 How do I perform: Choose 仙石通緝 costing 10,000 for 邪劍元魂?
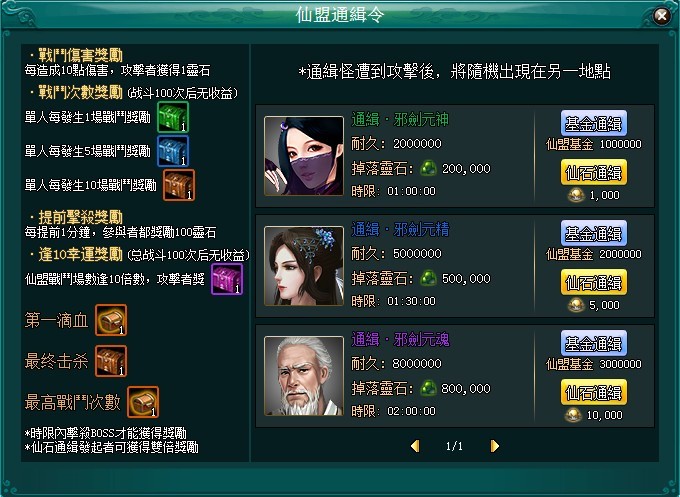594,392
